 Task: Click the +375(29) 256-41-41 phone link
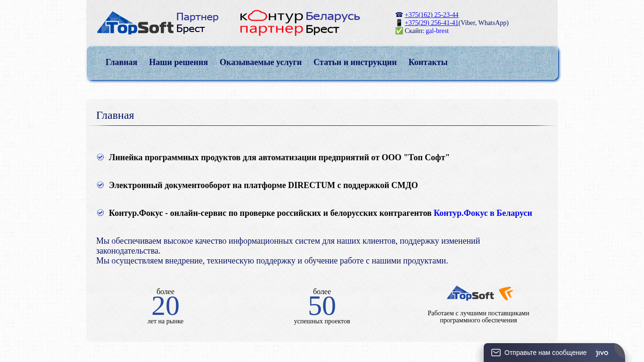click(431, 23)
